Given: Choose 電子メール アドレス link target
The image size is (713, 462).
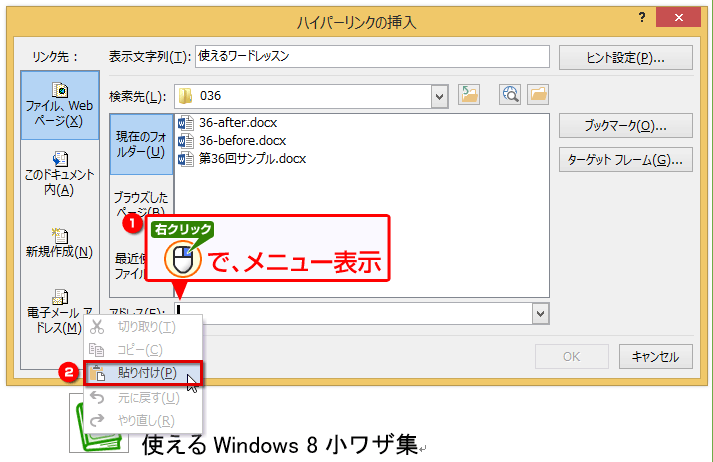Looking at the screenshot, I should click(60, 311).
